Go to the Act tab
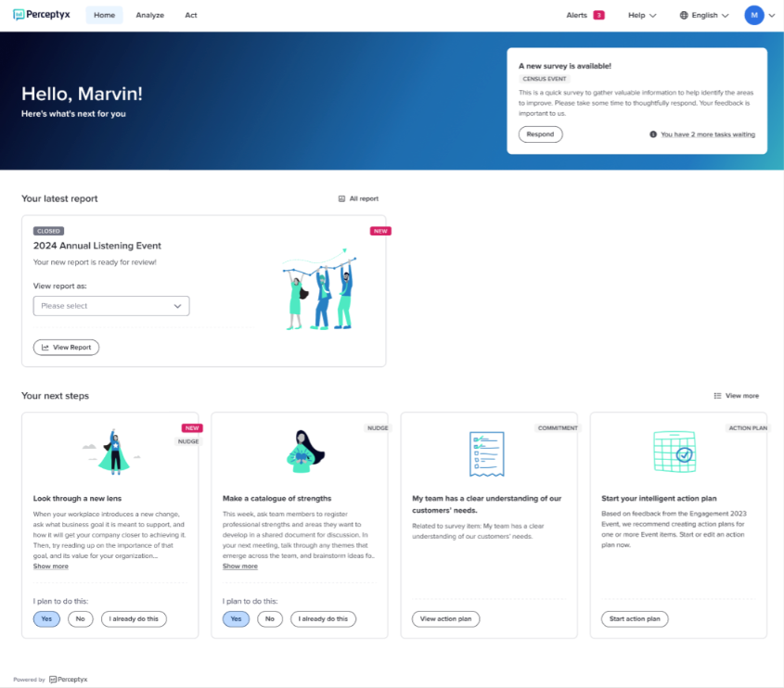Image resolution: width=784 pixels, height=688 pixels. (190, 15)
